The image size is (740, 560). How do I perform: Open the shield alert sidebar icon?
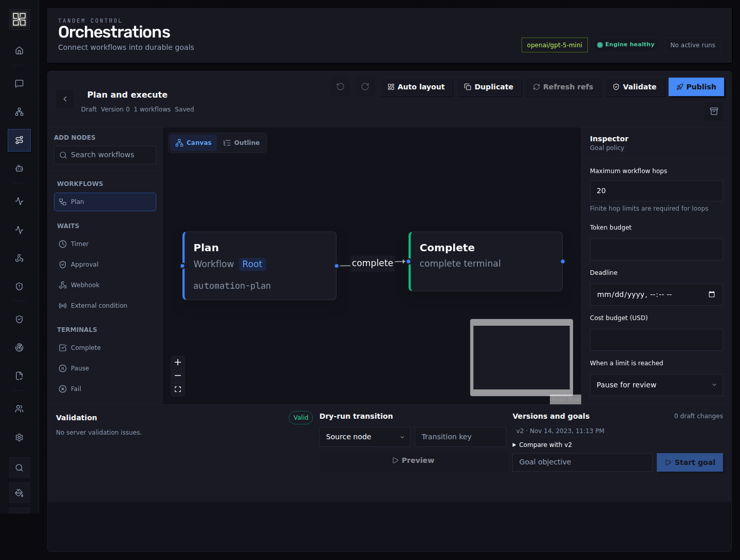pyautogui.click(x=19, y=286)
